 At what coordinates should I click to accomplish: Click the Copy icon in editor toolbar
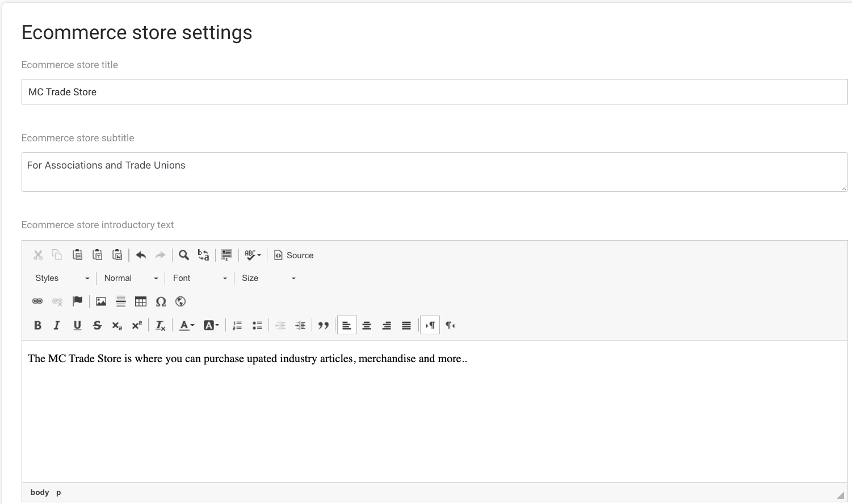click(57, 255)
